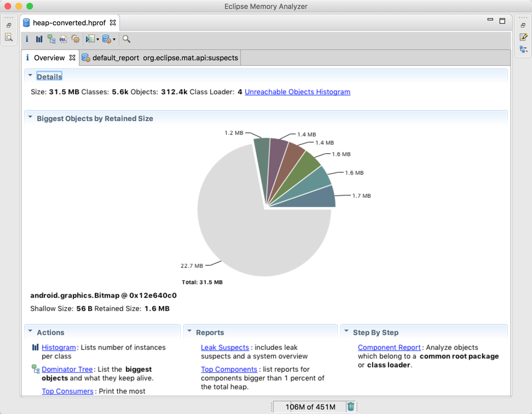The width and height of the screenshot is (532, 414).
Task: Minimize the editor area
Action: pyautogui.click(x=490, y=20)
